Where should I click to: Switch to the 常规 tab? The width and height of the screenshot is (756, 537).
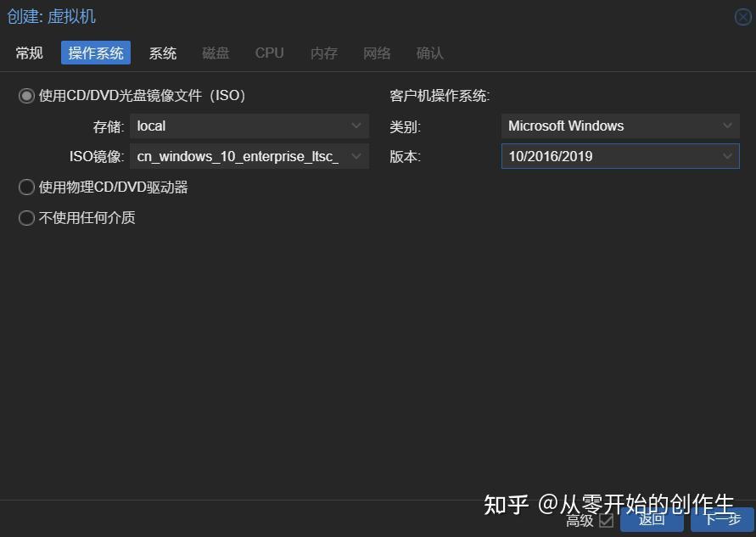click(28, 53)
